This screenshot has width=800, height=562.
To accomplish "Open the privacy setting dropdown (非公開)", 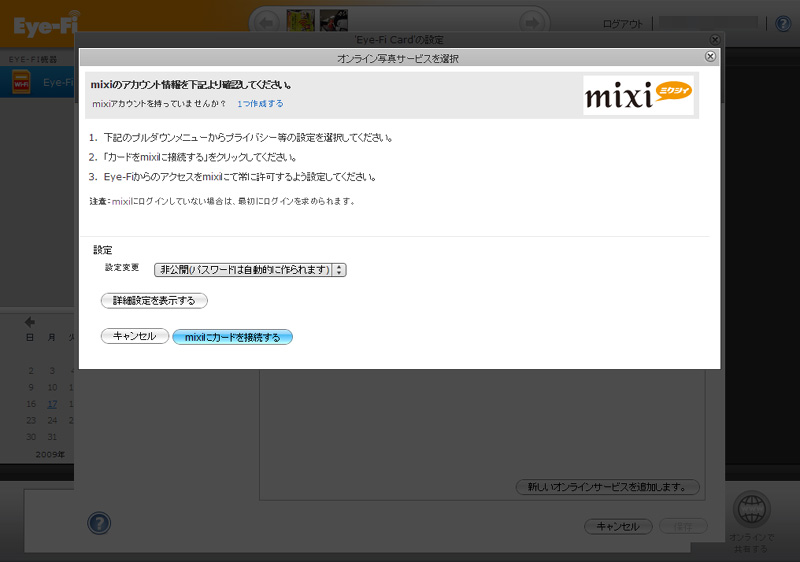I will click(250, 270).
